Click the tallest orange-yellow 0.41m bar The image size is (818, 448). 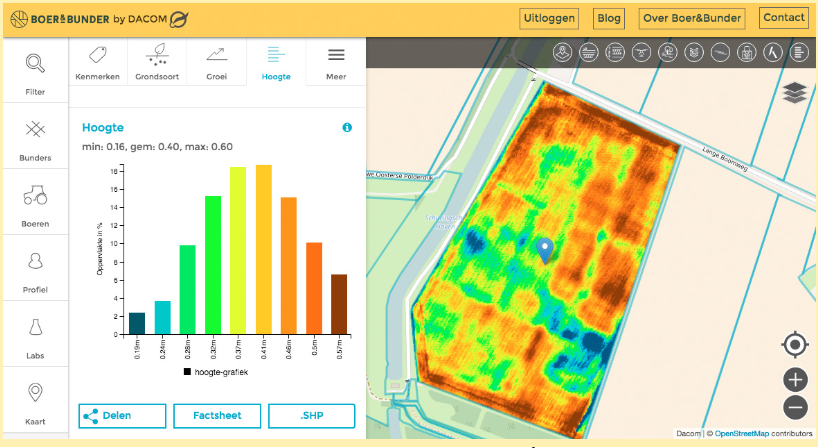(x=264, y=250)
